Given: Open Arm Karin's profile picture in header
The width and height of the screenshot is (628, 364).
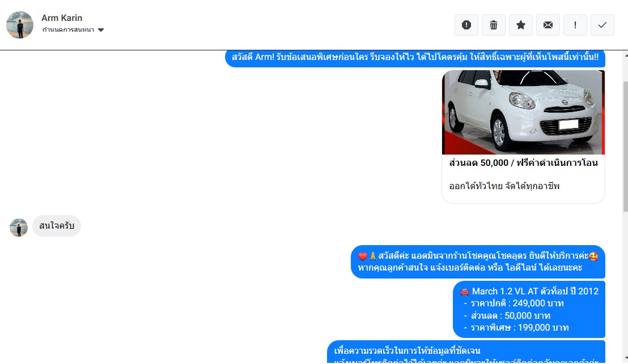Looking at the screenshot, I should (20, 25).
